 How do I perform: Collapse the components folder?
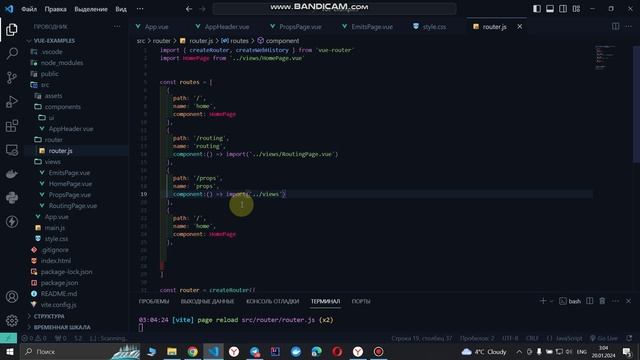62,107
